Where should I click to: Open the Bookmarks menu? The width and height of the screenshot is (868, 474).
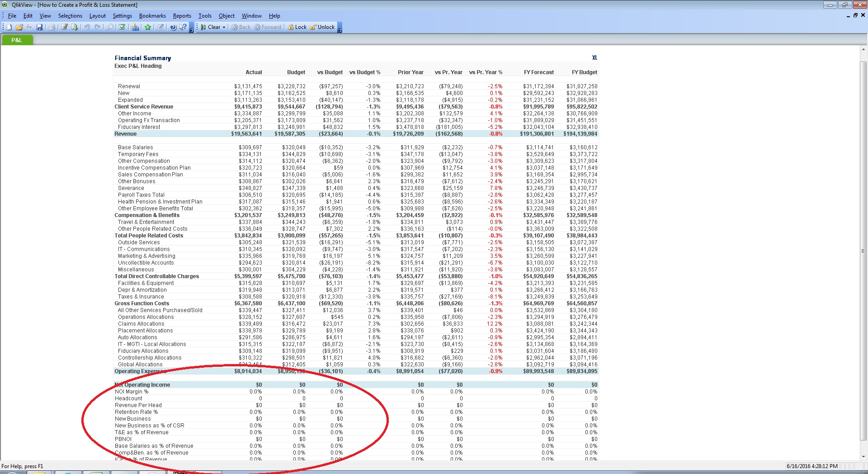click(152, 15)
